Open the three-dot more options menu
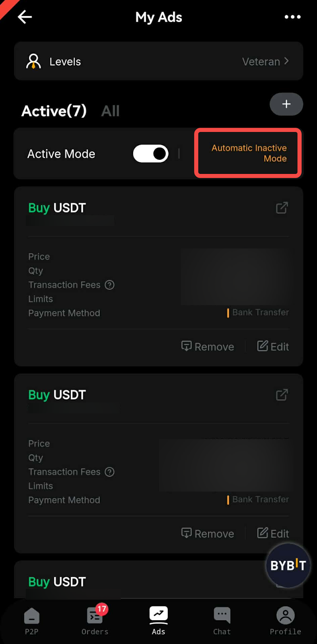317x644 pixels. click(x=292, y=17)
